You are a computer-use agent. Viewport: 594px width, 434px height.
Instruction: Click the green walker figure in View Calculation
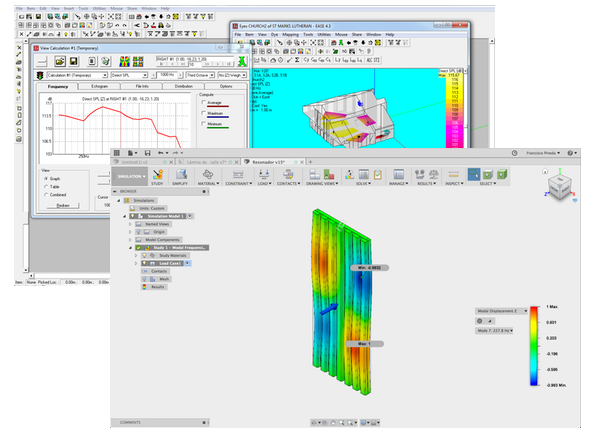242,61
